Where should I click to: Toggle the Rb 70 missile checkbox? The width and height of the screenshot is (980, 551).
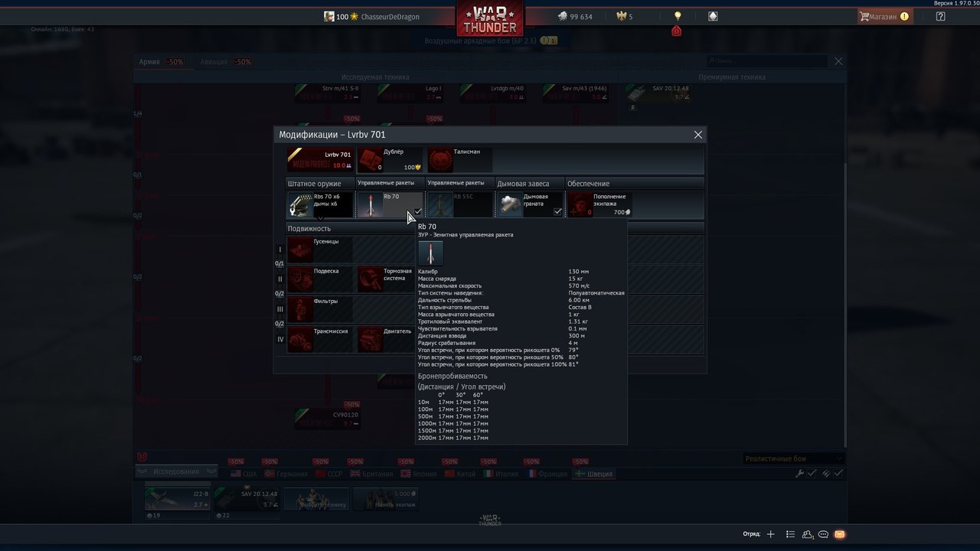418,211
